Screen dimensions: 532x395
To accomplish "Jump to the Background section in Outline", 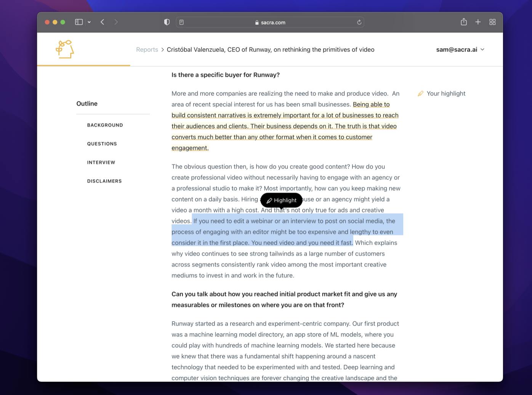I will point(105,125).
